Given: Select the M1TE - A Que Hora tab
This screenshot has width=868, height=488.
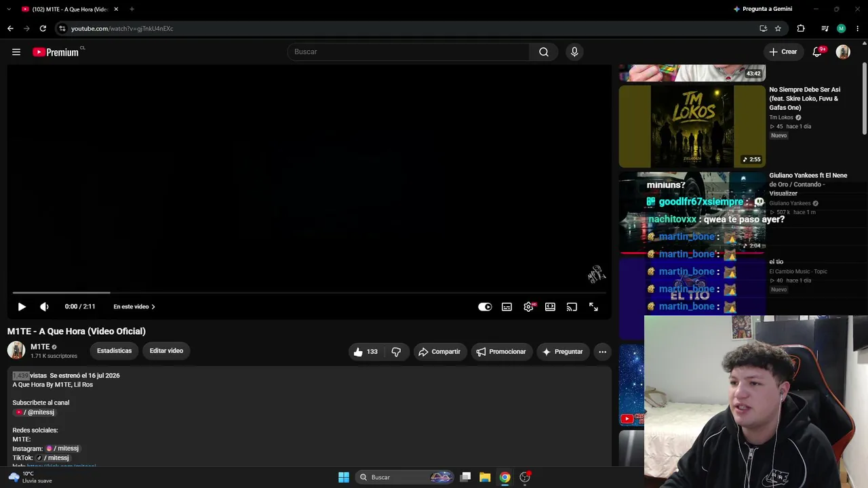Looking at the screenshot, I should [71, 9].
